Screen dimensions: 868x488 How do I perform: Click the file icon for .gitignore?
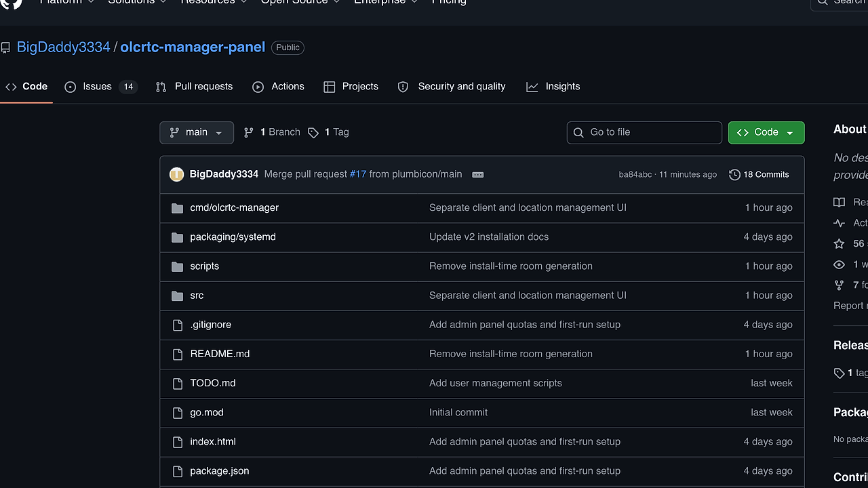coord(178,325)
